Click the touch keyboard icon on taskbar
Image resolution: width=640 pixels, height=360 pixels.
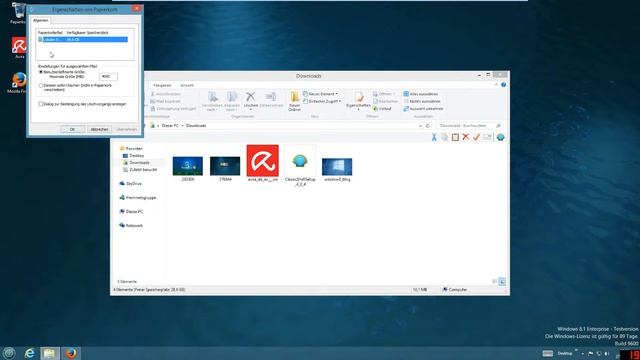(548, 353)
